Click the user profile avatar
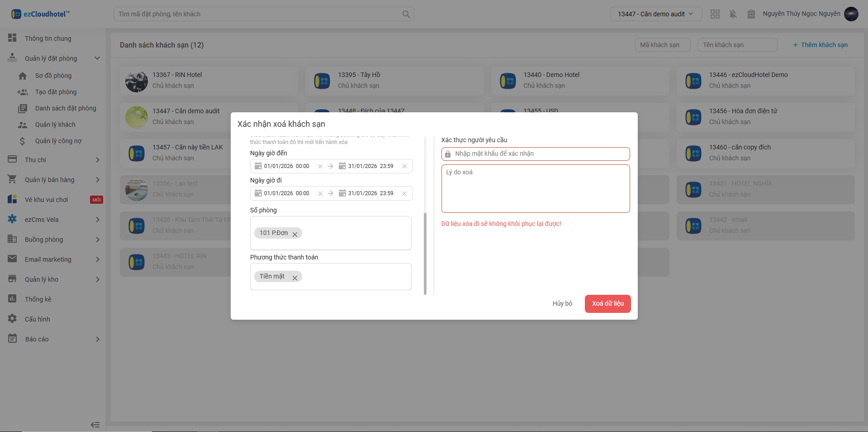Screen dimensions: 868x432 click(x=851, y=14)
